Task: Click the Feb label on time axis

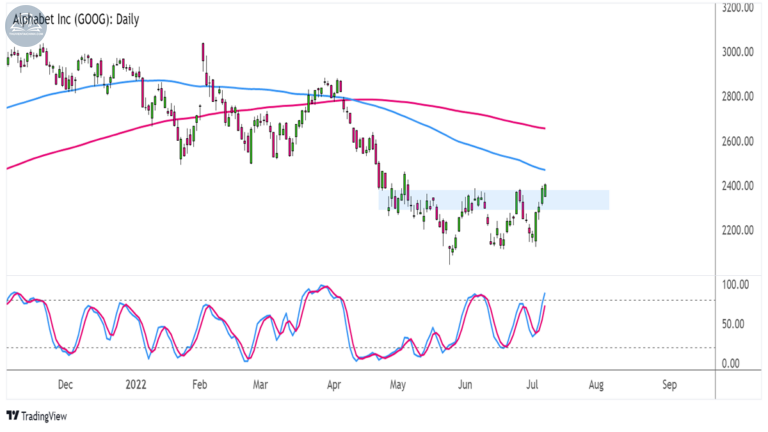Action: coord(199,384)
